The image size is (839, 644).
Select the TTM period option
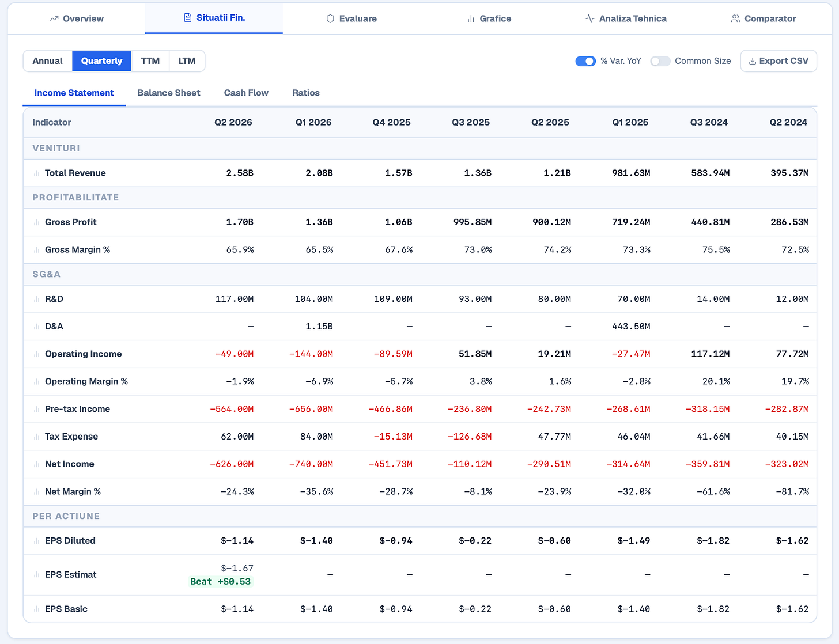[x=150, y=61]
